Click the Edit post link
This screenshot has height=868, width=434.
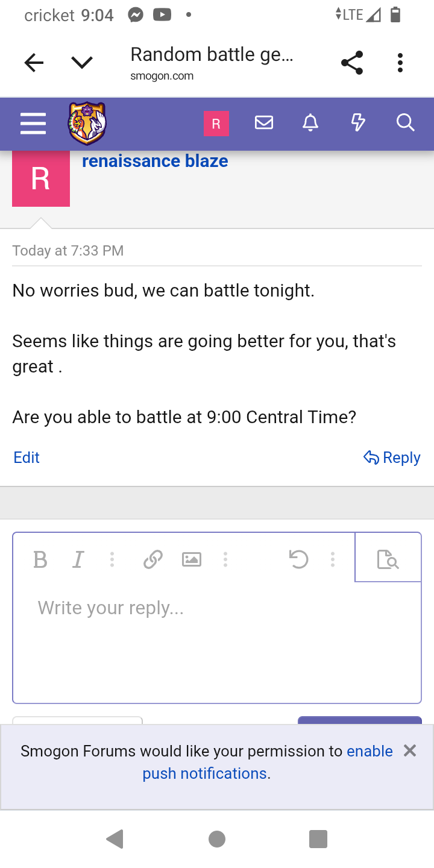(27, 458)
